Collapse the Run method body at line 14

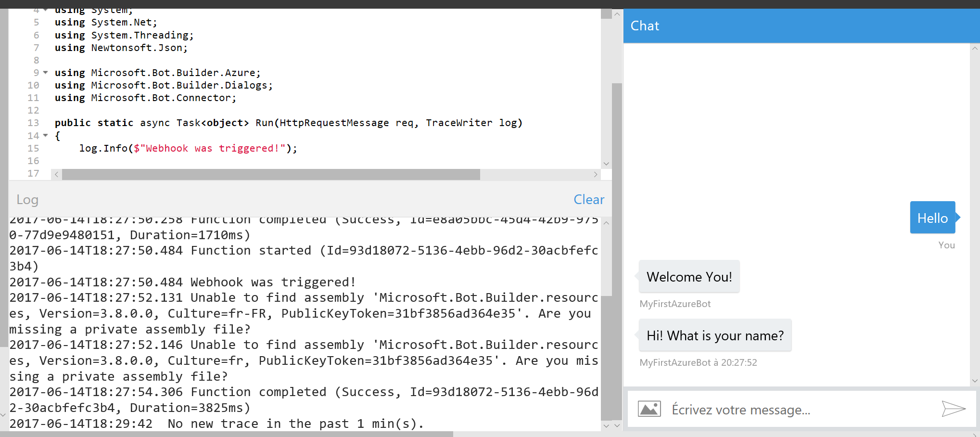(46, 136)
